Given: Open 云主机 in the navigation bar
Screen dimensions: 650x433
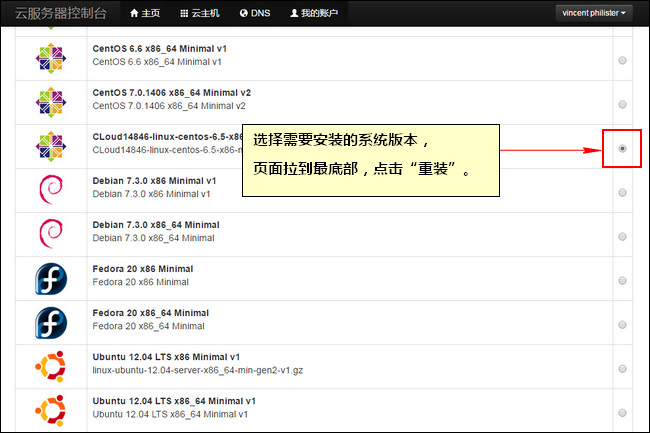Looking at the screenshot, I should click(x=200, y=13).
